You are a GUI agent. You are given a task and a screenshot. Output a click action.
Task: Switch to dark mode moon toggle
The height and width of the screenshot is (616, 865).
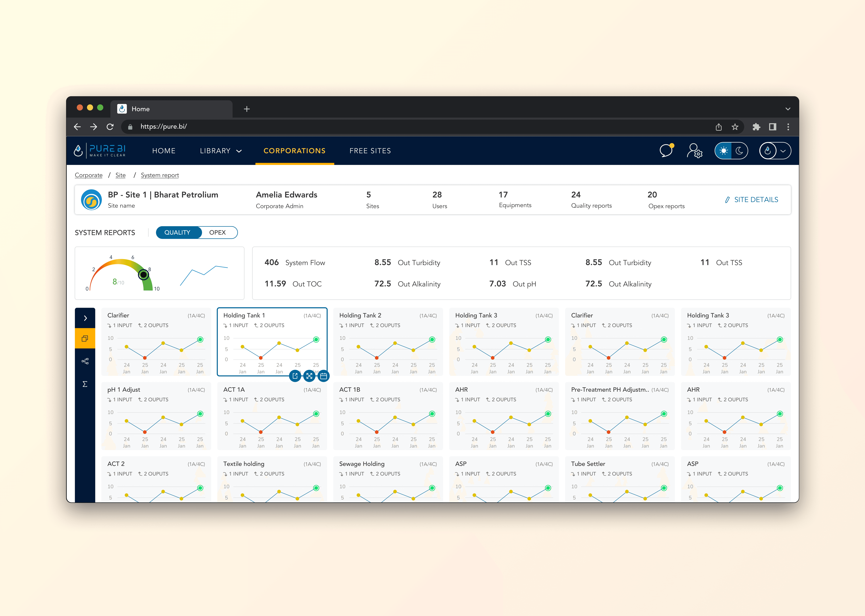739,151
